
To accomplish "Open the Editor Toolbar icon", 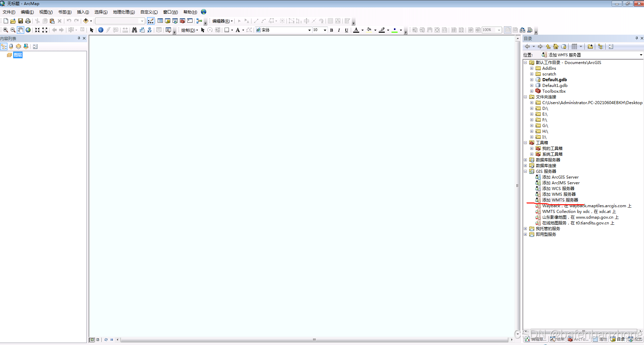I will pos(151,21).
